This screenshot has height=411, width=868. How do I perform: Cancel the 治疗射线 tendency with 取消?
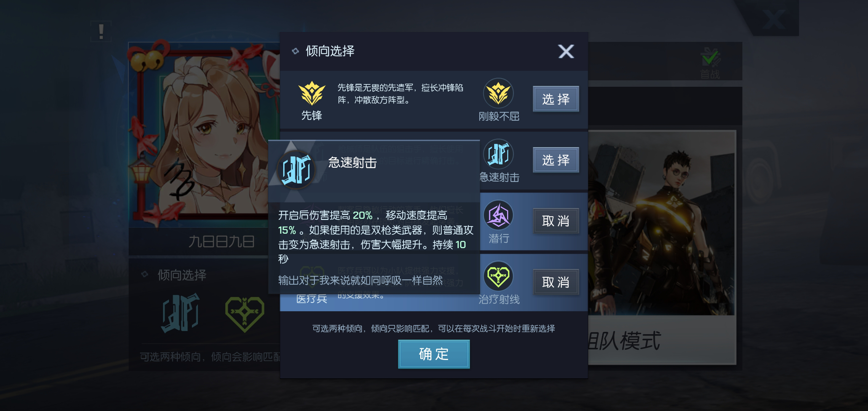click(556, 282)
